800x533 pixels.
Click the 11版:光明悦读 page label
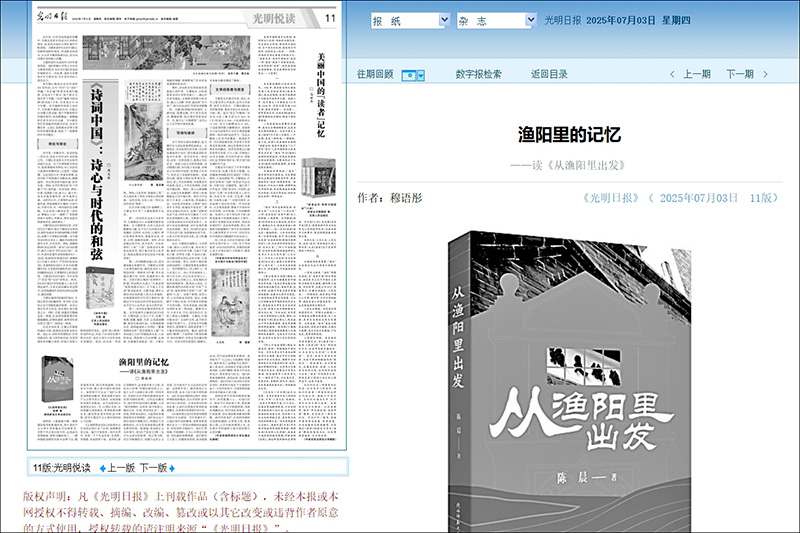[62, 468]
